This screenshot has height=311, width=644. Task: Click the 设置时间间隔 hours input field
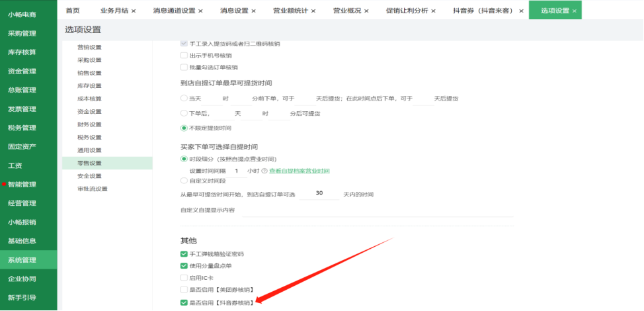tap(237, 171)
